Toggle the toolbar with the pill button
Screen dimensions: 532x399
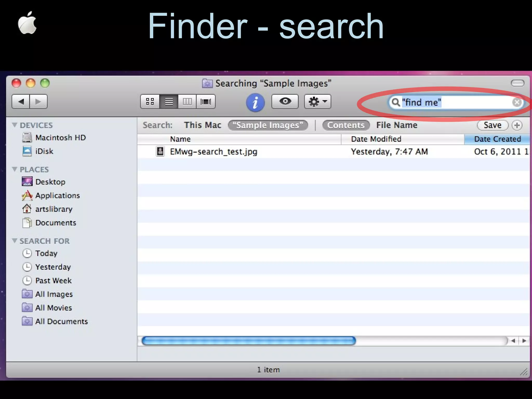click(x=517, y=83)
